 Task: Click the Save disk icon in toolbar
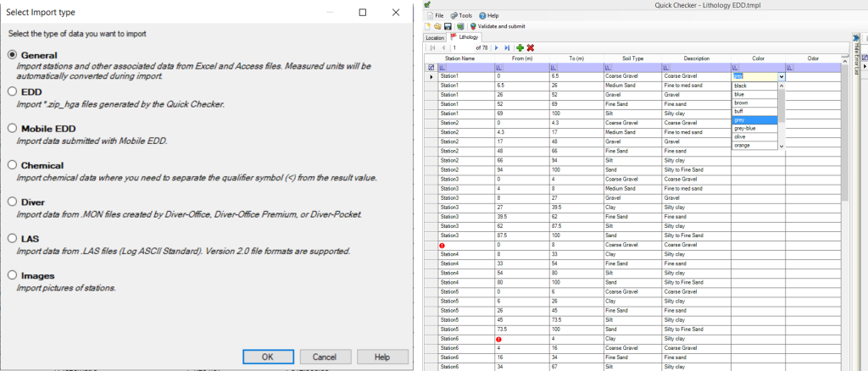pos(448,26)
